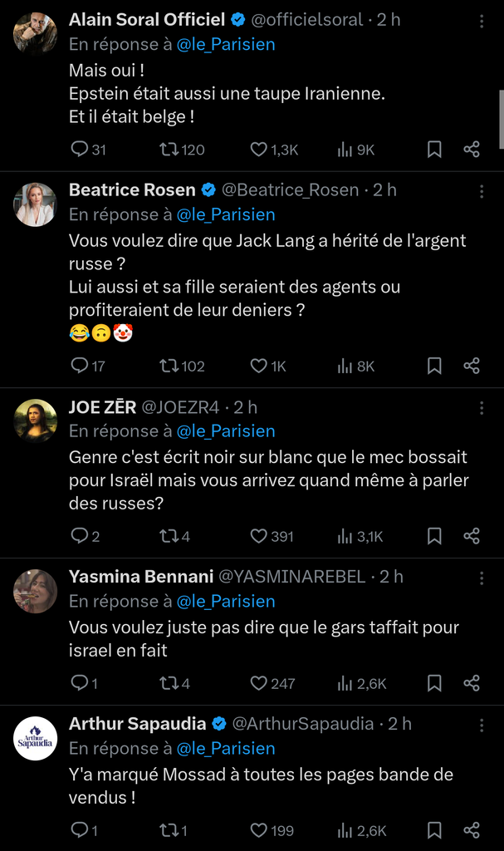Screen dimensions: 504x851
Task: Share Arthur Sapaudia's tweet
Action: click(472, 829)
